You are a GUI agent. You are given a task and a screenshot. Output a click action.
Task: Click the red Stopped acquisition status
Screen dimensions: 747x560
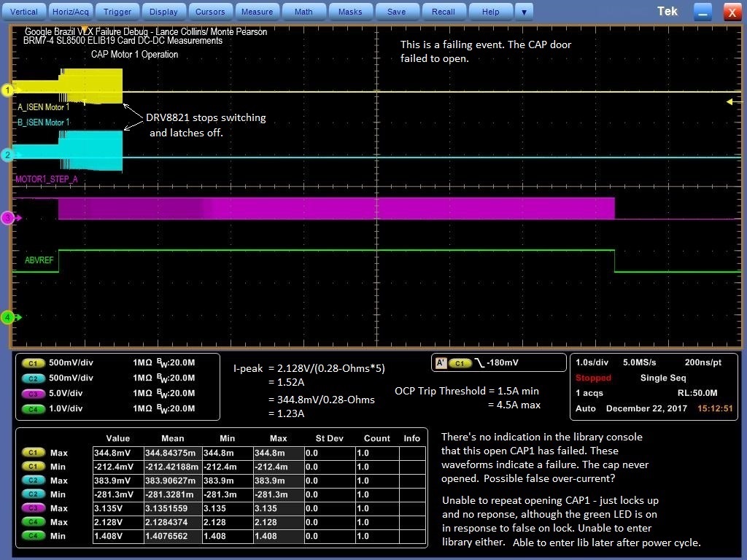593,378
